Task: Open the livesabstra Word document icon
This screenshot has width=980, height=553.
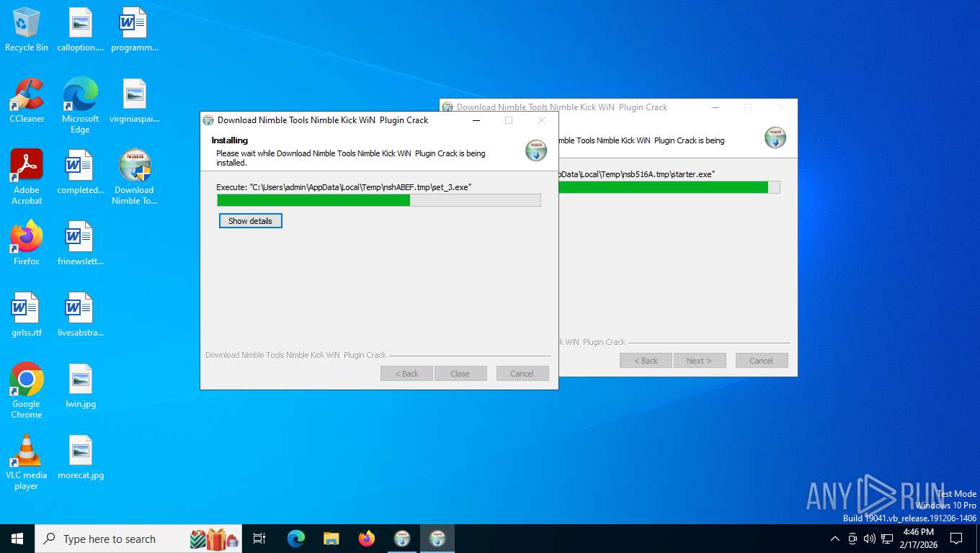Action: click(x=81, y=315)
